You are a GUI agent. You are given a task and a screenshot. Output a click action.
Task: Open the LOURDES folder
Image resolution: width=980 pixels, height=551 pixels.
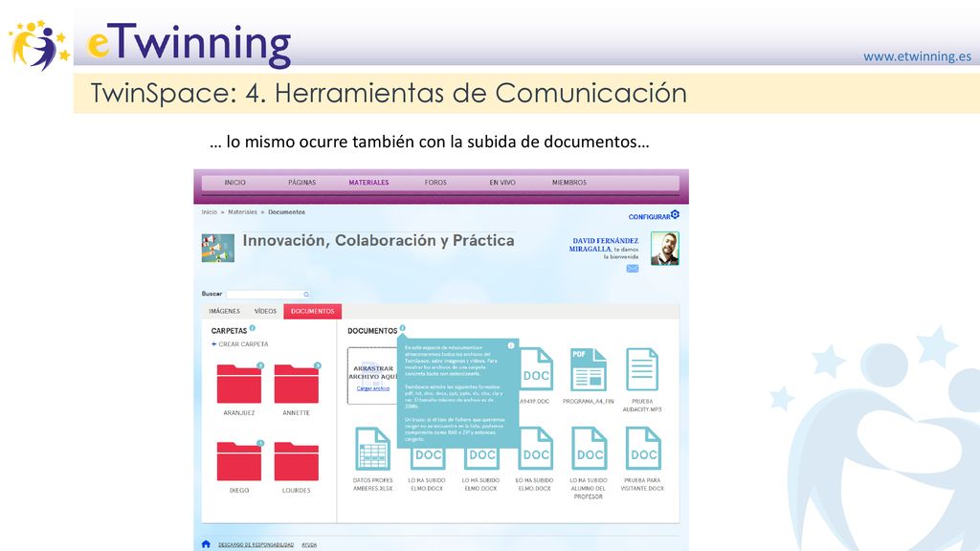[297, 461]
